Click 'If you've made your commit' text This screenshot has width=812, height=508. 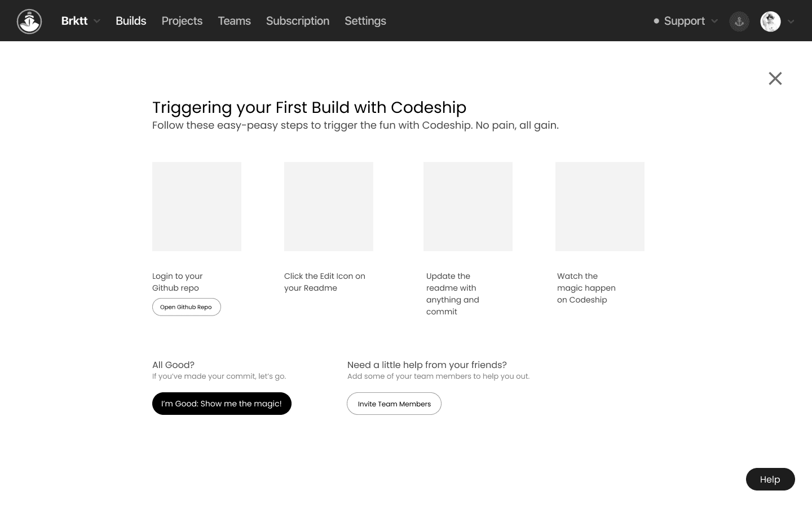click(x=219, y=376)
